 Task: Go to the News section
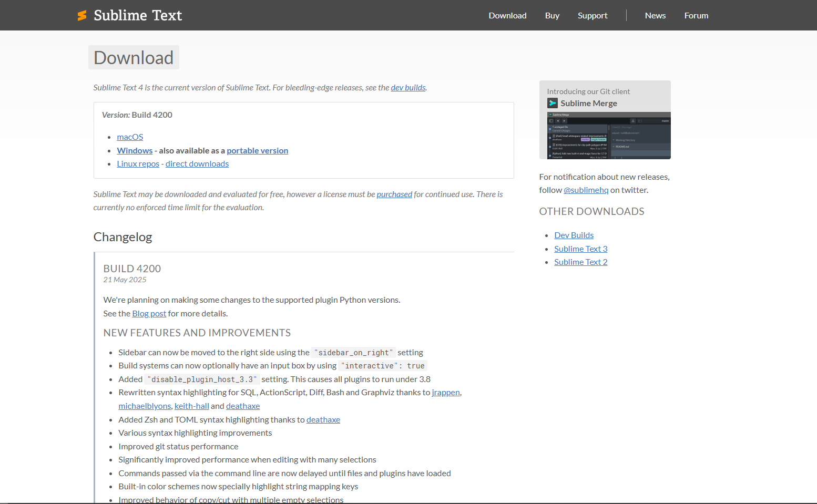pos(655,15)
